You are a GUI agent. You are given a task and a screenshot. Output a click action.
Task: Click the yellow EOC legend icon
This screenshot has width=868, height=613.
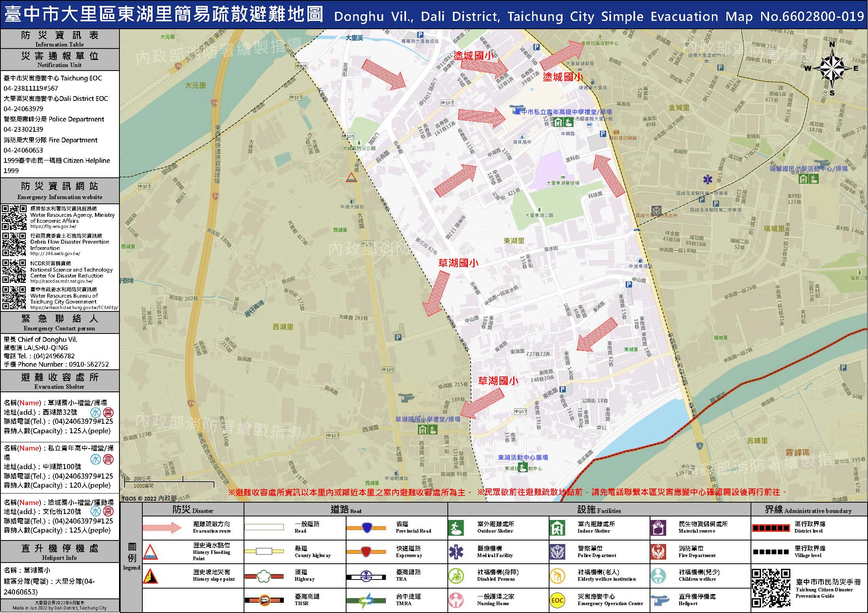tap(557, 600)
